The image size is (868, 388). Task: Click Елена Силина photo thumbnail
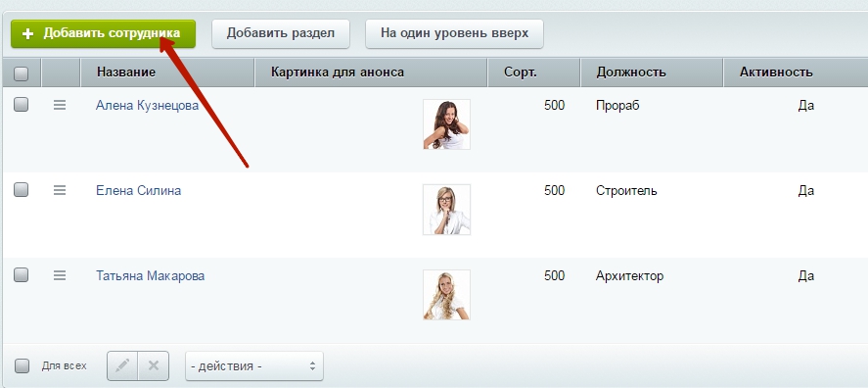pos(447,210)
